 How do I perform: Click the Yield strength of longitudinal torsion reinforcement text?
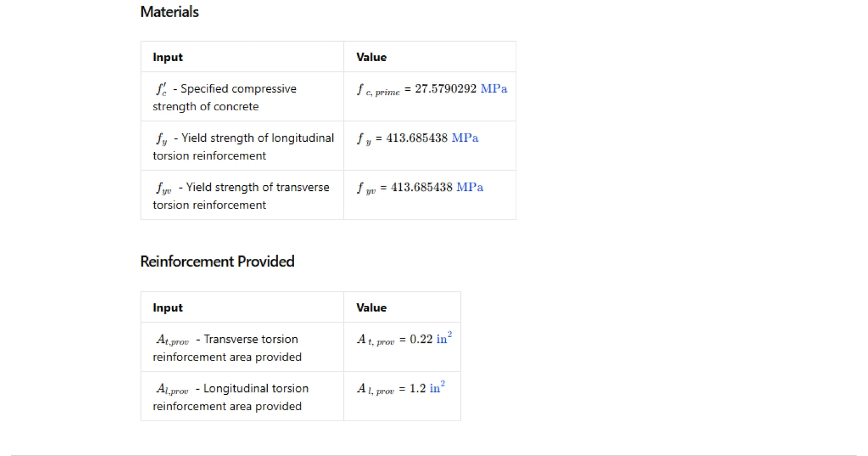[243, 147]
